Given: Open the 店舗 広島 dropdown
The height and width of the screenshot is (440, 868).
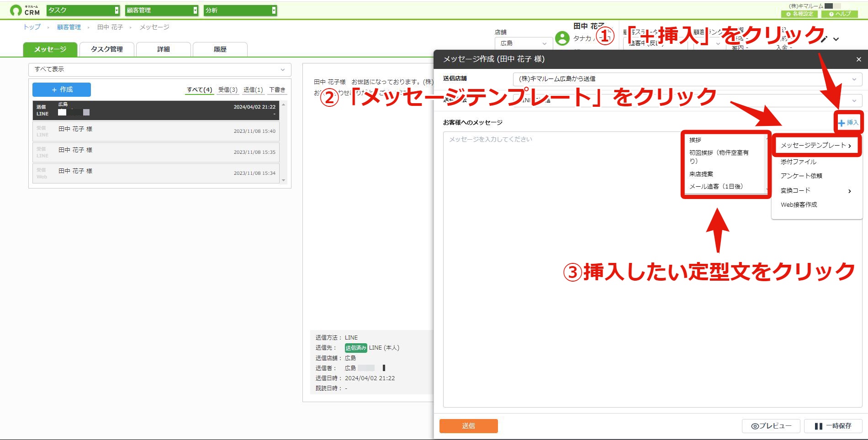Looking at the screenshot, I should pos(524,43).
